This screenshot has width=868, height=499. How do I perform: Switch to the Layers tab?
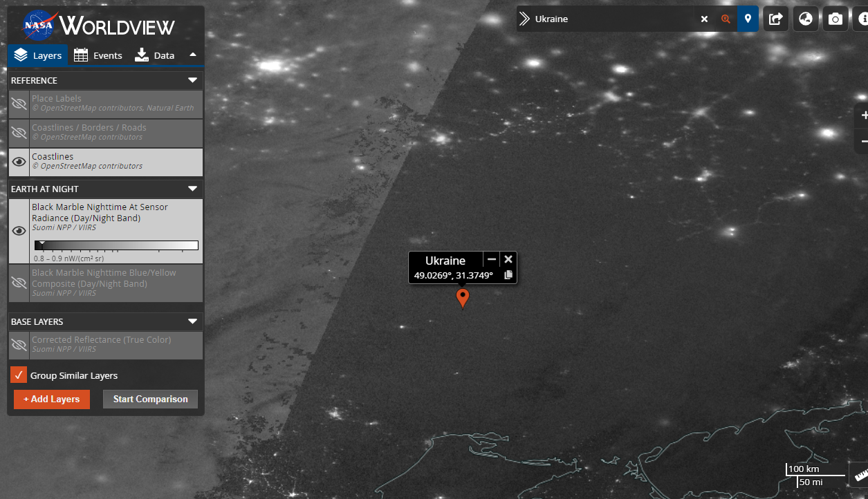point(38,55)
